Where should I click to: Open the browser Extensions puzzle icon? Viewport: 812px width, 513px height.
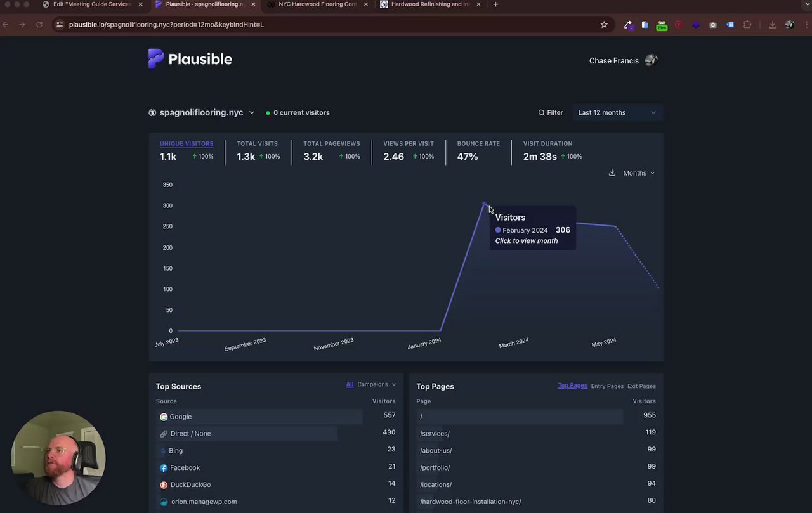click(x=747, y=24)
